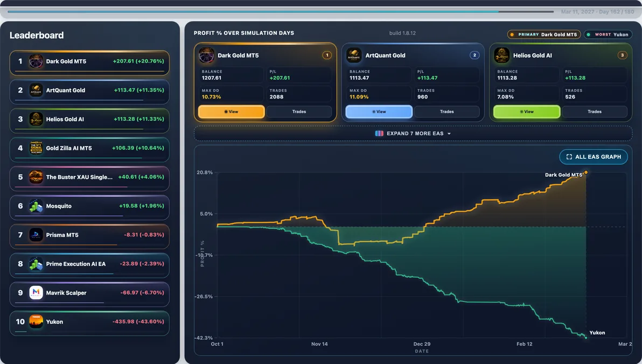Click Dark Gold MT5 Max DD value 10.73%
642x364 pixels.
coord(211,97)
